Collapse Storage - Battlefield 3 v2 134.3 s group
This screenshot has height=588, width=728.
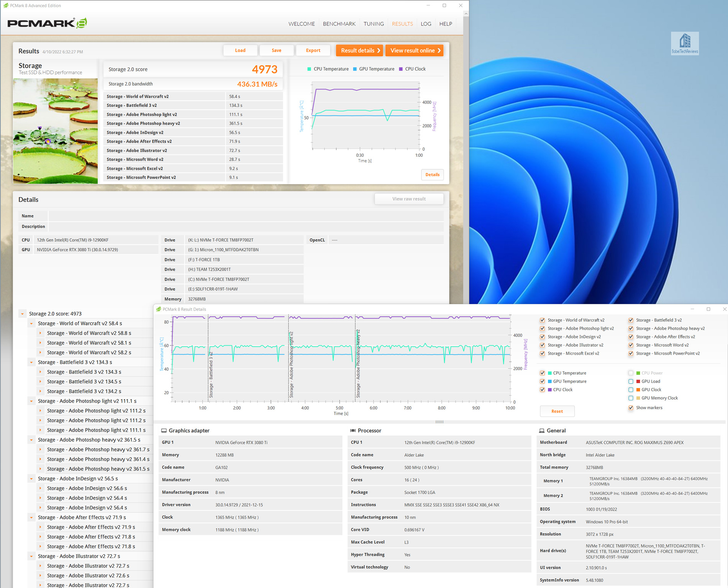[31, 362]
